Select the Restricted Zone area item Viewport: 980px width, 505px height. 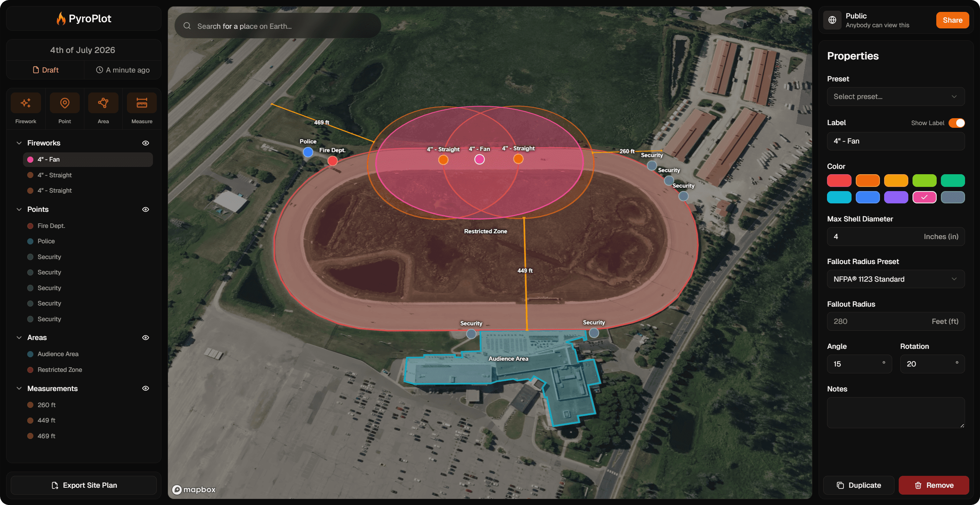(59, 370)
